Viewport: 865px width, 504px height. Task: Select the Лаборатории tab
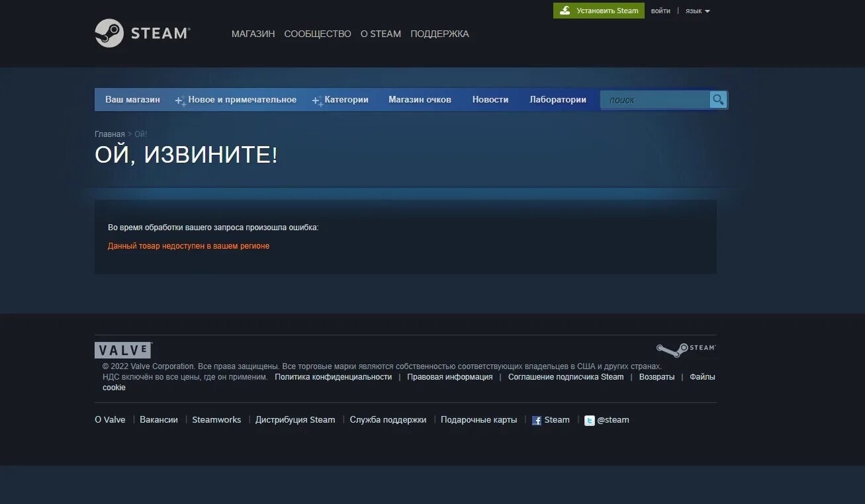558,100
